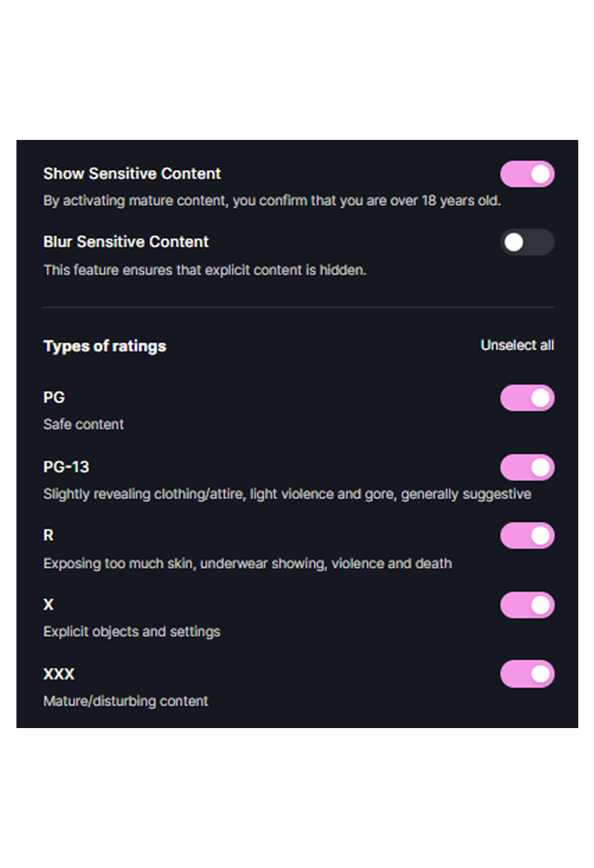The height and width of the screenshot is (868, 594).
Task: Click the Unselect all link
Action: (517, 345)
